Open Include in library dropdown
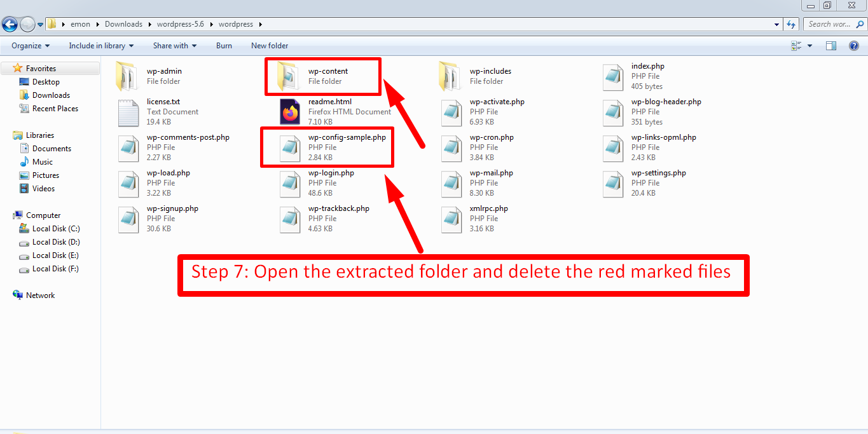This screenshot has width=868, height=434. coord(101,46)
